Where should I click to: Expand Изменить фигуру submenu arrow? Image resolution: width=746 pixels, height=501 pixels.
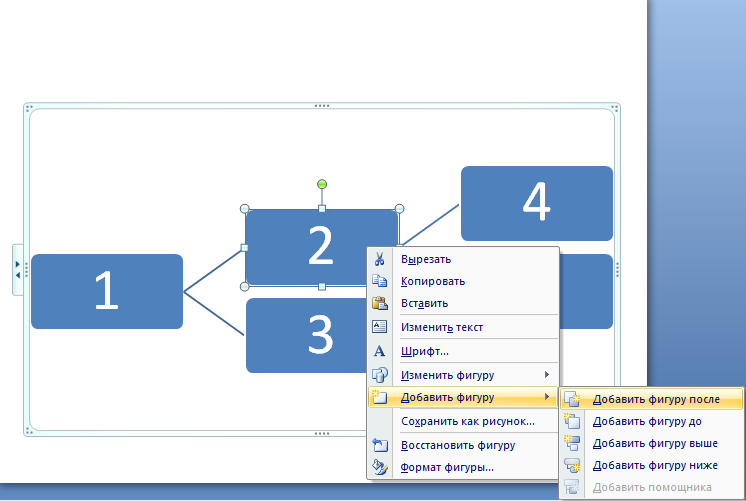(x=547, y=375)
